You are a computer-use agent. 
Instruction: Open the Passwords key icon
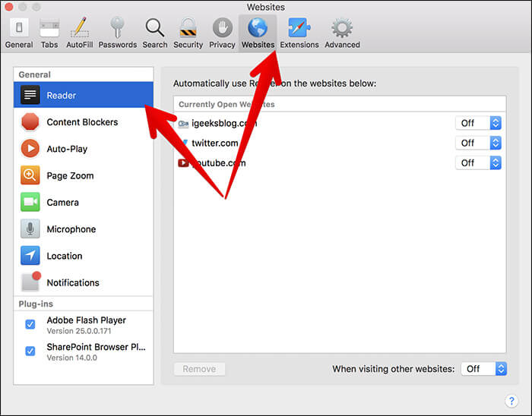tap(117, 27)
